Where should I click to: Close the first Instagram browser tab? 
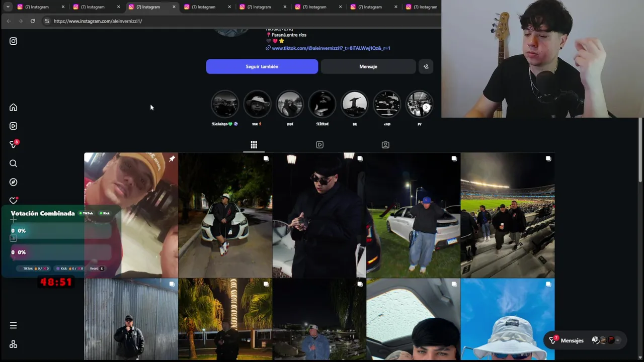click(63, 7)
